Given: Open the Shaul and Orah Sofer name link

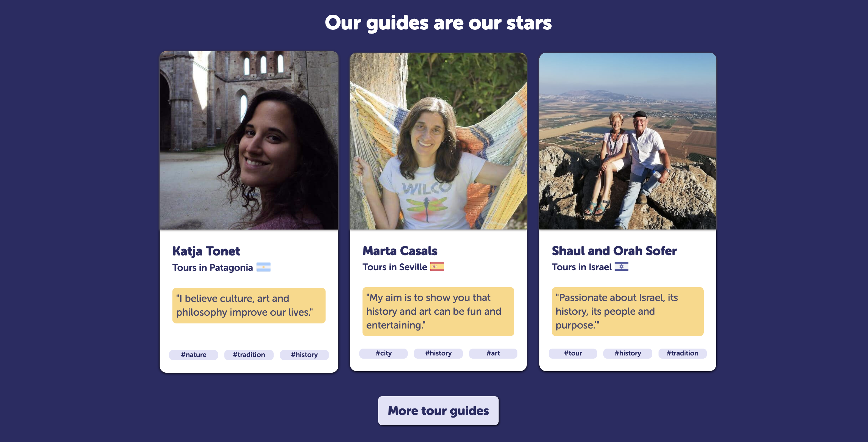Looking at the screenshot, I should click(x=614, y=251).
